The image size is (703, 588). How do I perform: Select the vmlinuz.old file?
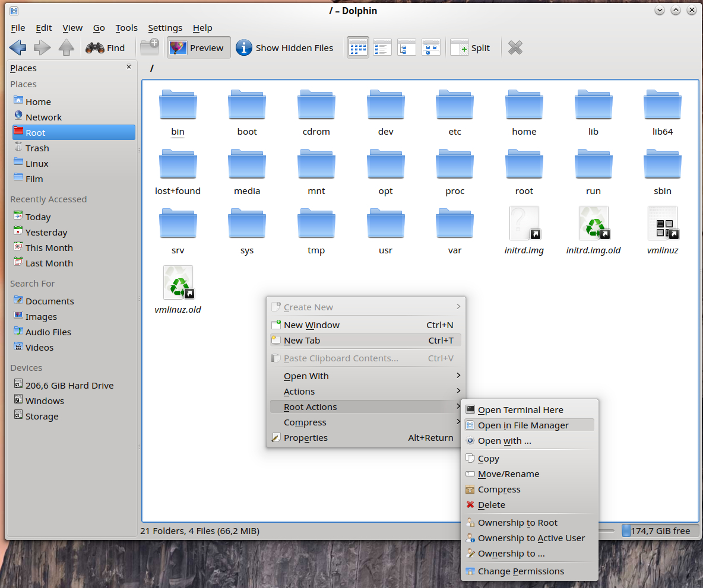(178, 290)
